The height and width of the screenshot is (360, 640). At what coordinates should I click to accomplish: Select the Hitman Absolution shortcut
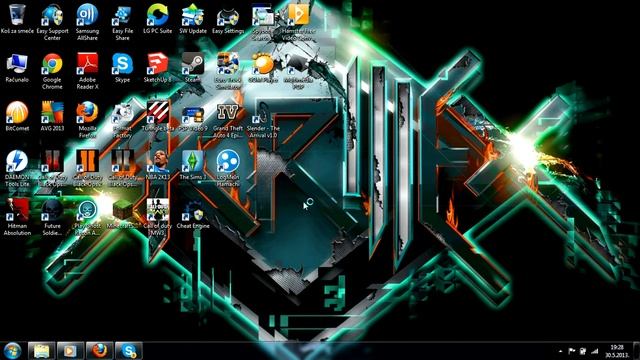(17, 217)
